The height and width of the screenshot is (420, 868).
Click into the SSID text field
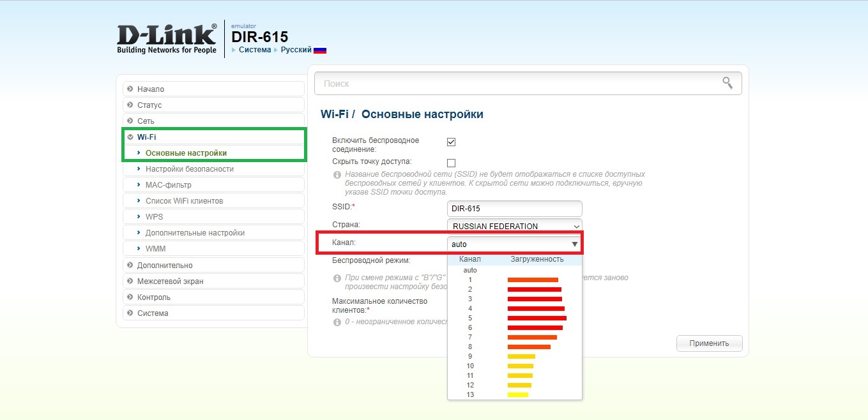[x=515, y=209]
